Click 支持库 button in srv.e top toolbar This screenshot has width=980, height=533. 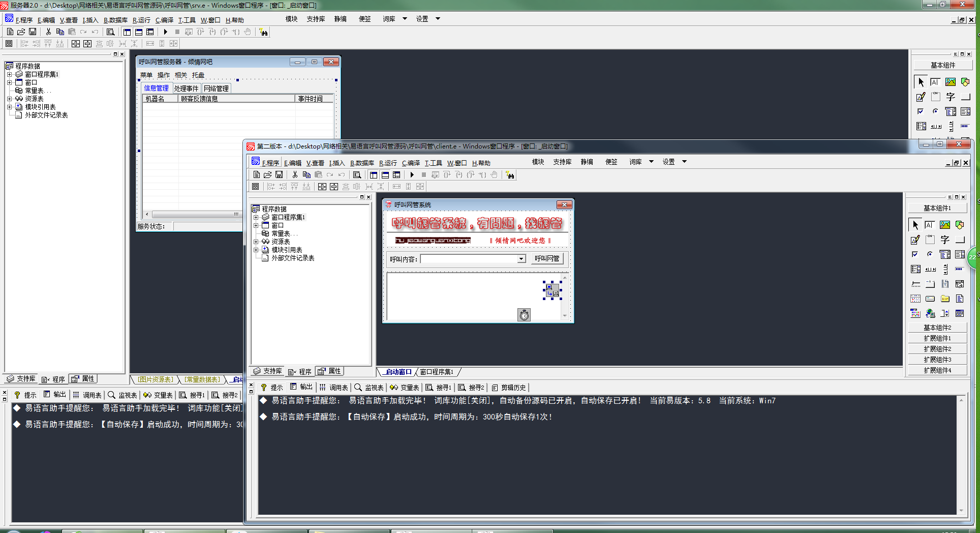click(316, 19)
